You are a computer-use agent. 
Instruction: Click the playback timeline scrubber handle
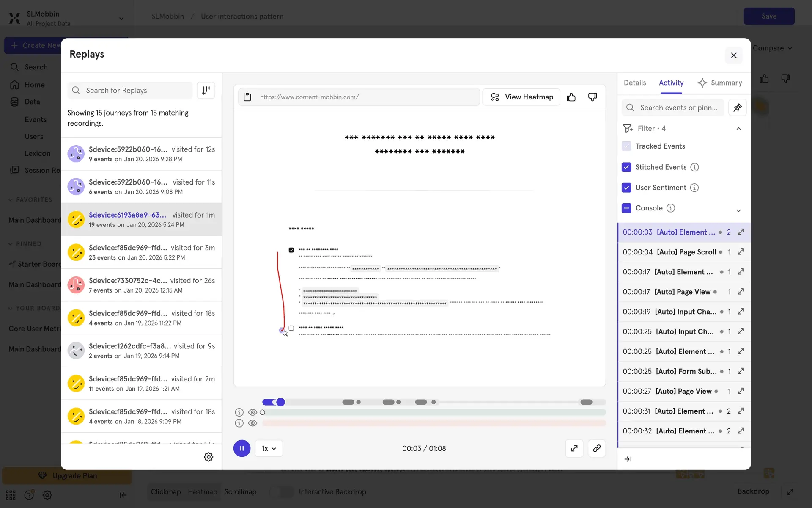280,402
